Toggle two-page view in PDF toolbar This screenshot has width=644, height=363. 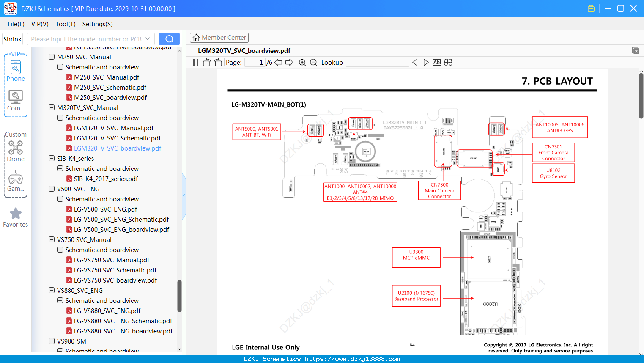click(194, 63)
